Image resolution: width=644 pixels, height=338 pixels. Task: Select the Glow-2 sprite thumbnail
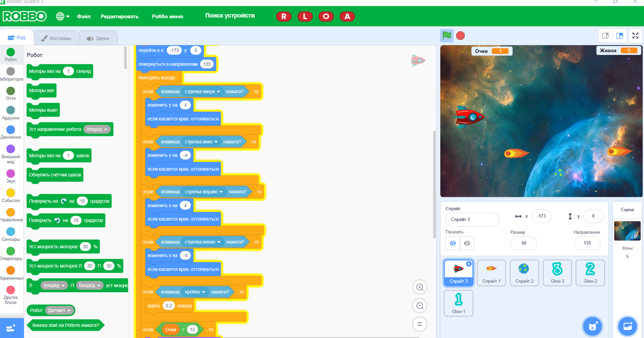click(x=590, y=273)
